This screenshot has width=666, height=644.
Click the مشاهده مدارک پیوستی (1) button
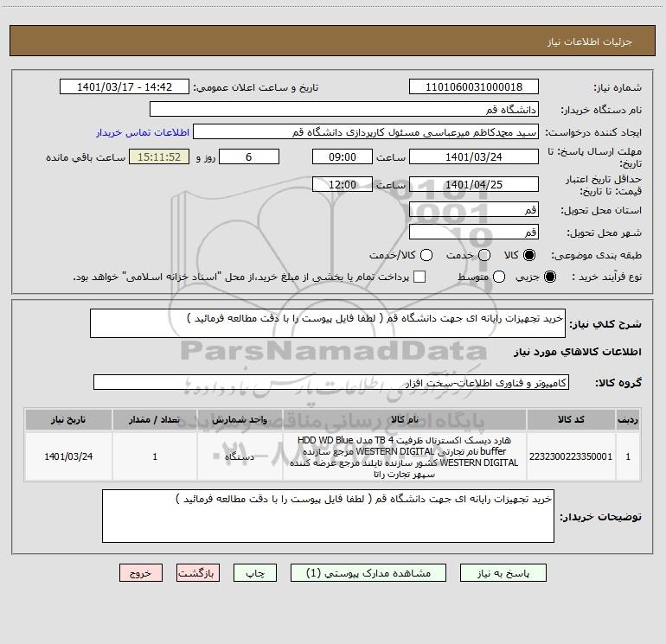point(368,573)
